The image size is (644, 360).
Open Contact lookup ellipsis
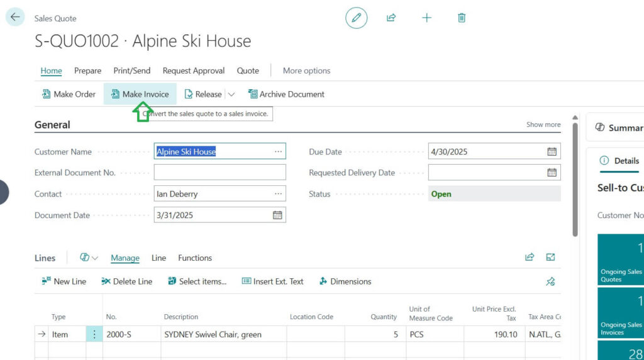coord(279,194)
